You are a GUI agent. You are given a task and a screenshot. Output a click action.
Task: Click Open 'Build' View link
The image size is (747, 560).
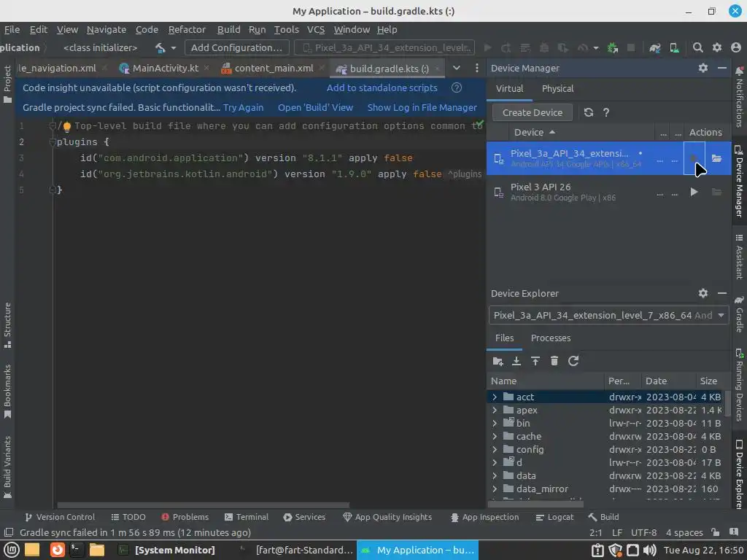click(x=315, y=108)
